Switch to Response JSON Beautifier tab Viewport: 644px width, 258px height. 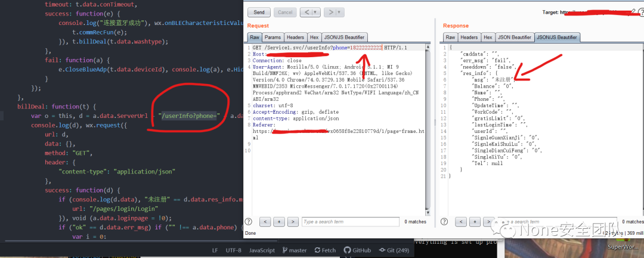[x=515, y=38]
